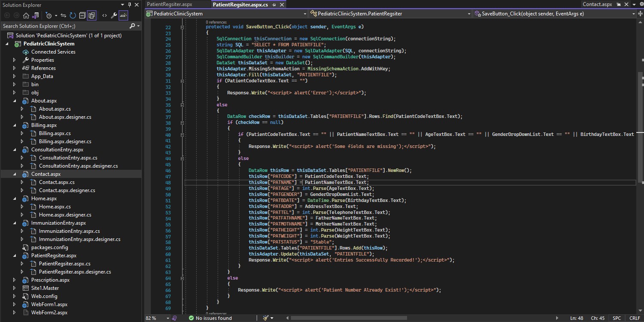Click the Pending Changes Filter clock icon

[49, 15]
